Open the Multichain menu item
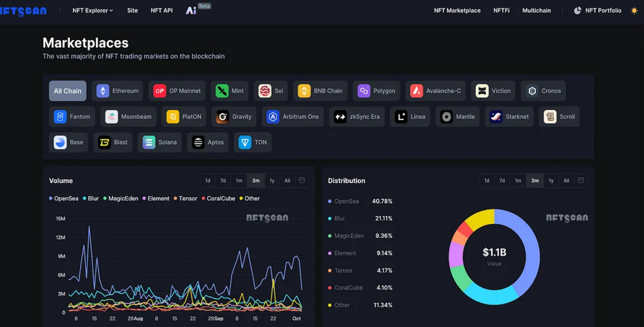 [x=536, y=11]
